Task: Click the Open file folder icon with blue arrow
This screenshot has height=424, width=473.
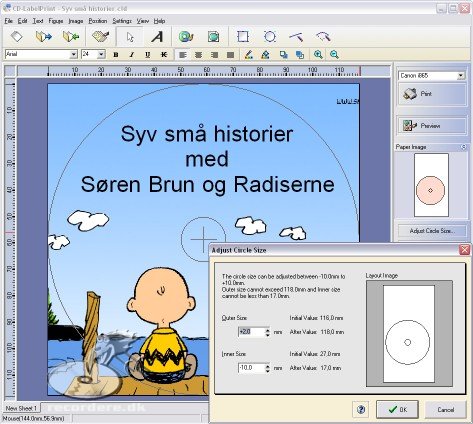Action: [44, 36]
